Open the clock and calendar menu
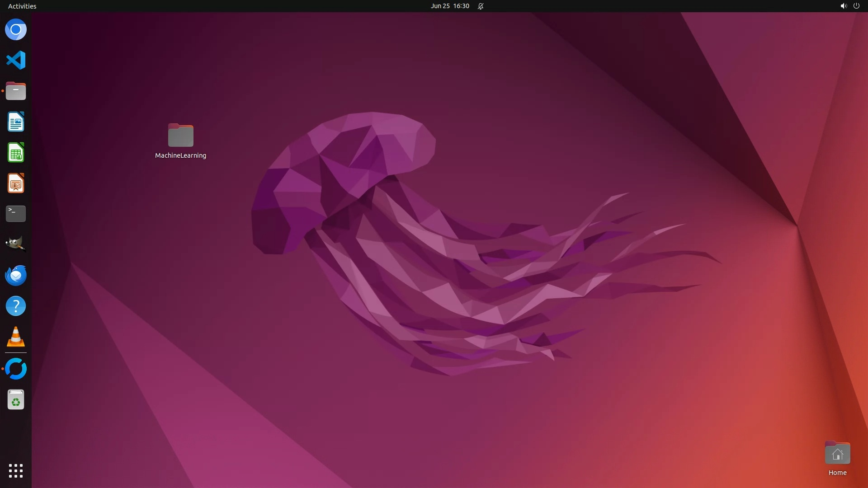The width and height of the screenshot is (868, 488). (449, 6)
